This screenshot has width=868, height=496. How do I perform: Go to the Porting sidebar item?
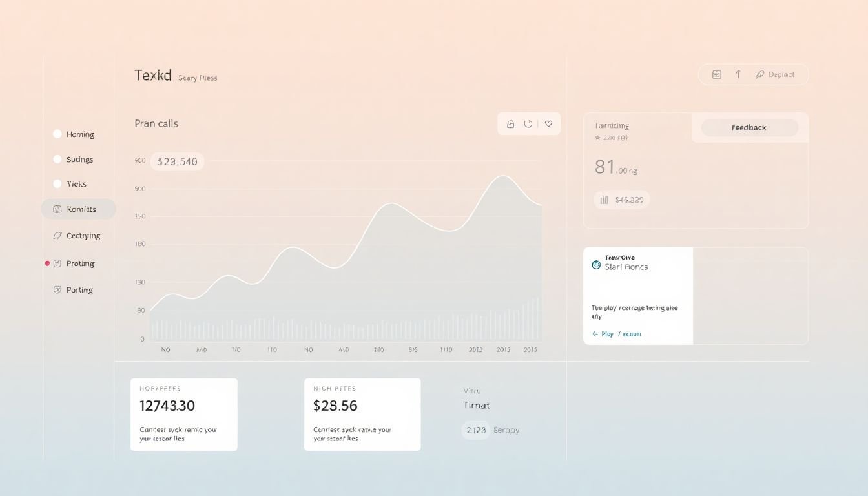(x=75, y=290)
